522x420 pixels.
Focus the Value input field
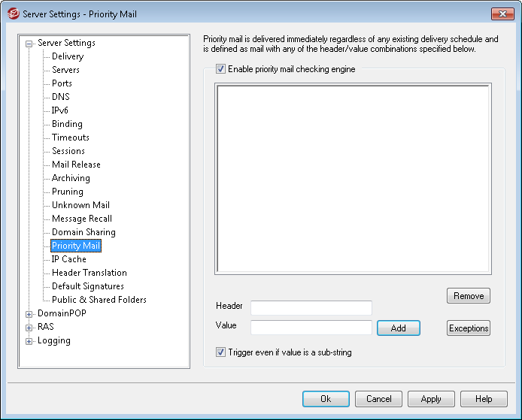(311, 328)
